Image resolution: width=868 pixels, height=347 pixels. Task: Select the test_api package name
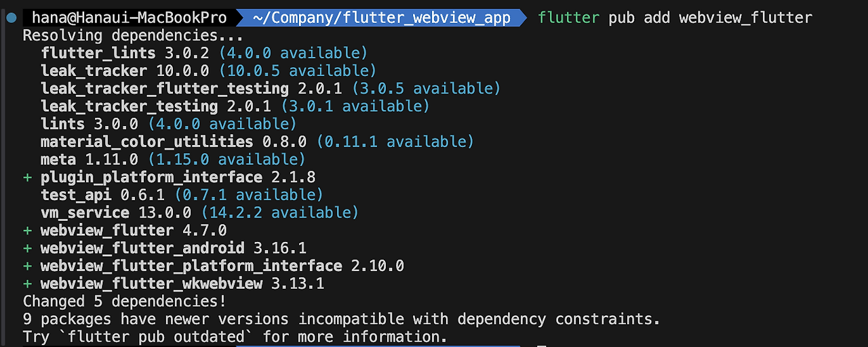[76, 195]
